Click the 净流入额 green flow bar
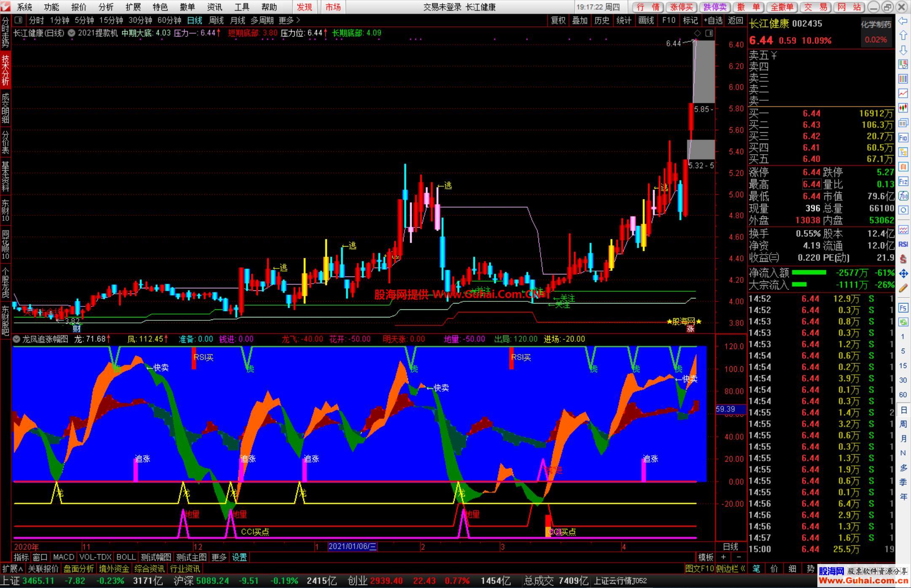Viewport: 911px width, 588px height. coord(809,273)
